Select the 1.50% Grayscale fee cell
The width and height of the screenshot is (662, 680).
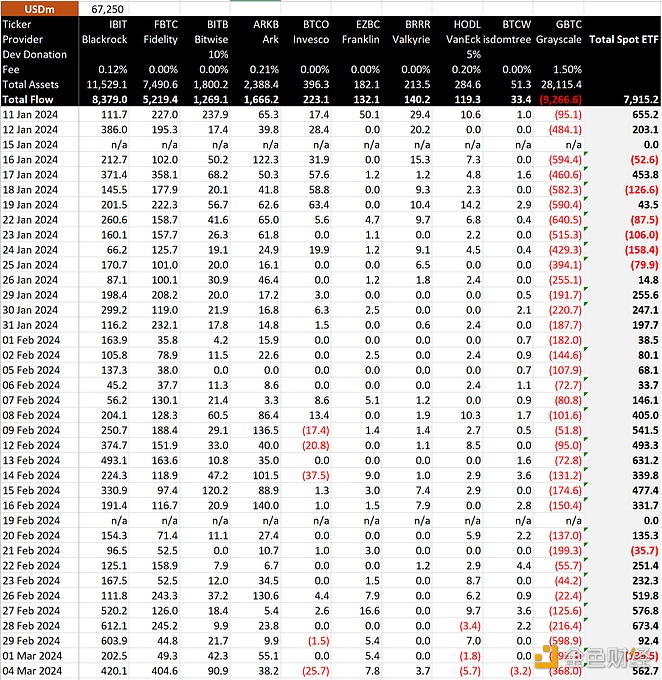pos(567,69)
